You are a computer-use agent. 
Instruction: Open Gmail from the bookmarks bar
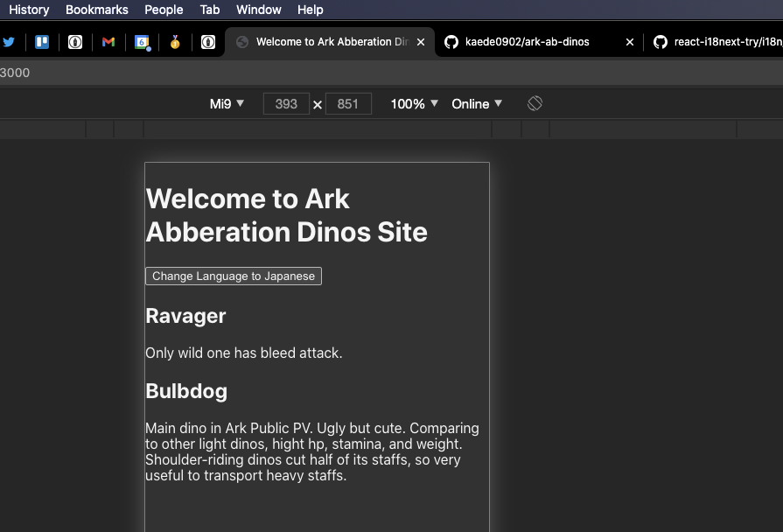108,41
